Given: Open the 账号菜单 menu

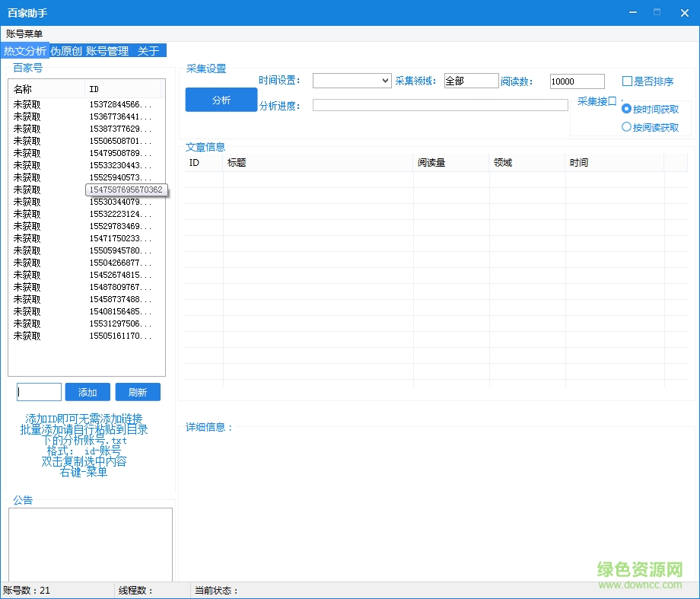Looking at the screenshot, I should click(x=24, y=33).
